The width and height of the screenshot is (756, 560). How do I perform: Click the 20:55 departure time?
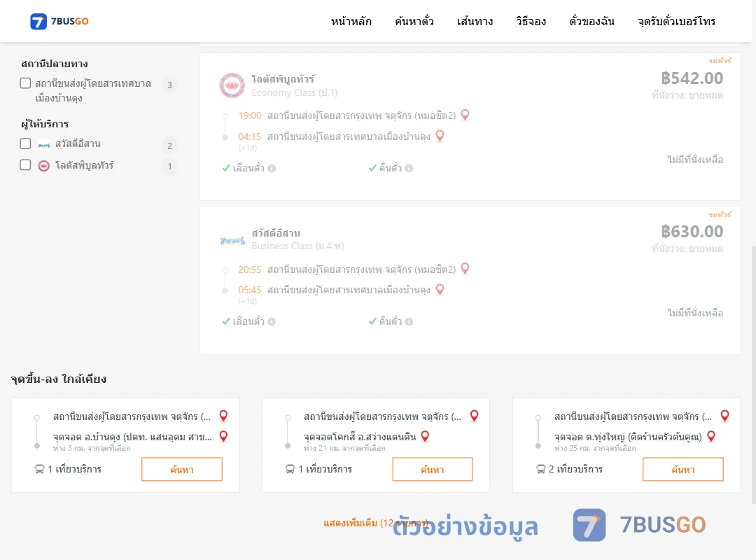click(x=250, y=269)
